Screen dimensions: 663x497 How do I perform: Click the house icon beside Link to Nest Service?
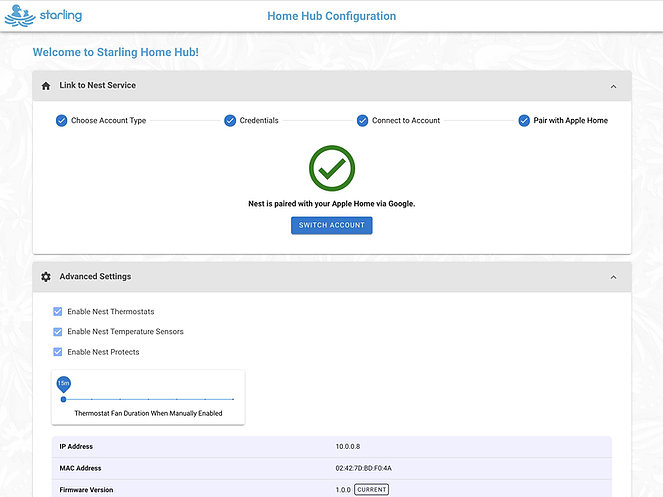coord(46,86)
